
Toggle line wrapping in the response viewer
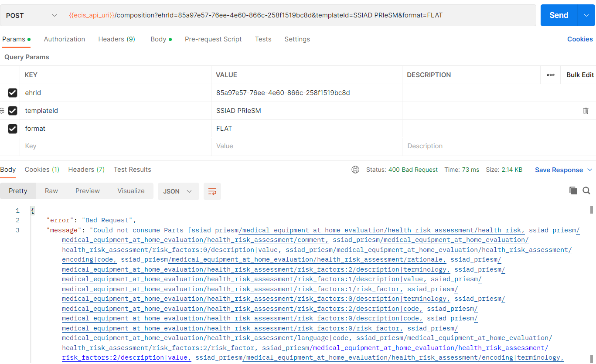coord(212,191)
